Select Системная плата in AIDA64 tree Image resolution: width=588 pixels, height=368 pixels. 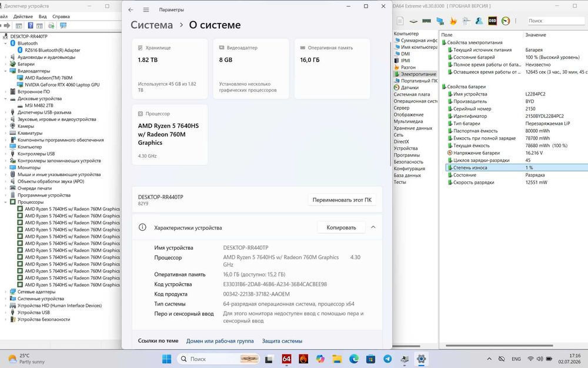coord(412,94)
